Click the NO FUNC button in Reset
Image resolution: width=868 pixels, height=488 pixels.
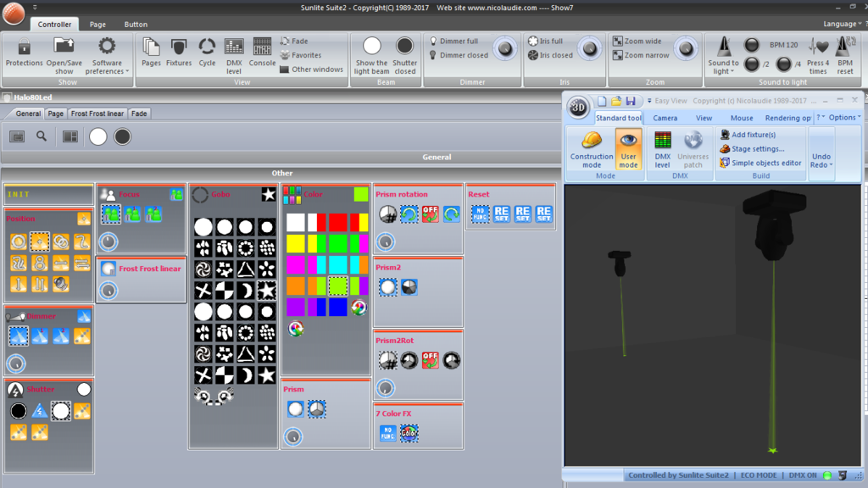coord(480,213)
